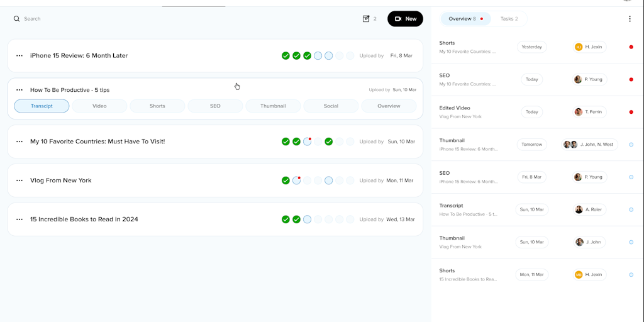Select the Transcript stage tab

point(42,106)
